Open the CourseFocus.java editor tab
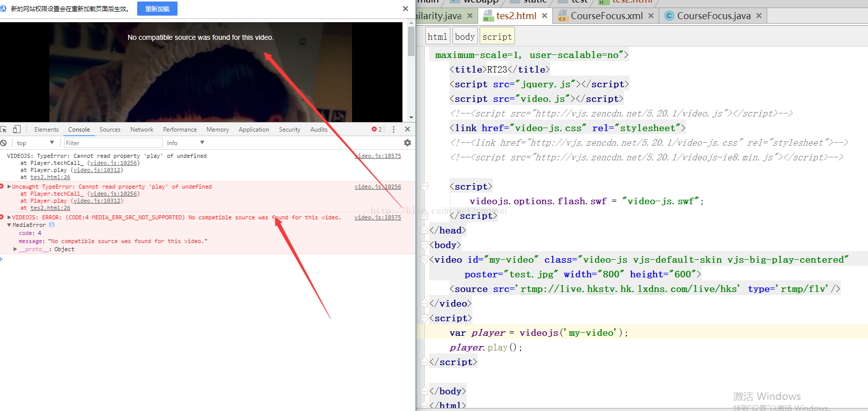 (713, 16)
